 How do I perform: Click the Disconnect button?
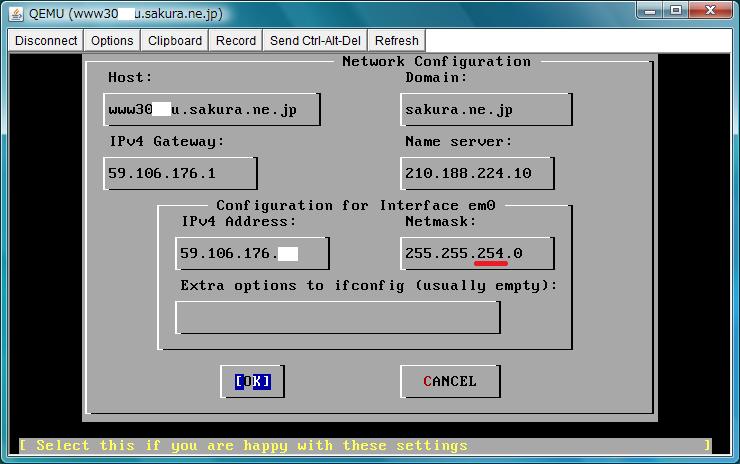click(x=46, y=41)
